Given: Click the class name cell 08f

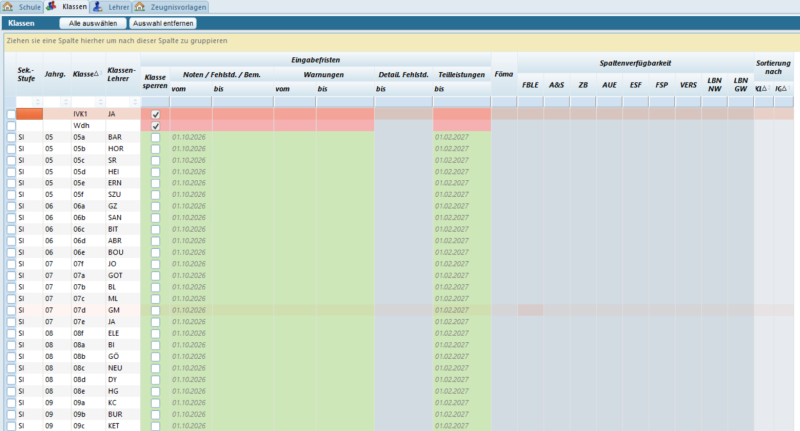Looking at the screenshot, I should (79, 334).
